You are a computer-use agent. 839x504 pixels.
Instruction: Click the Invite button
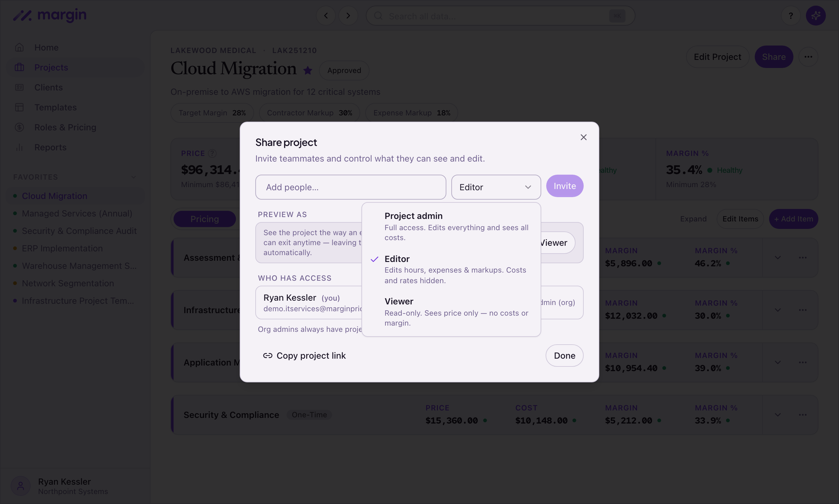point(564,186)
